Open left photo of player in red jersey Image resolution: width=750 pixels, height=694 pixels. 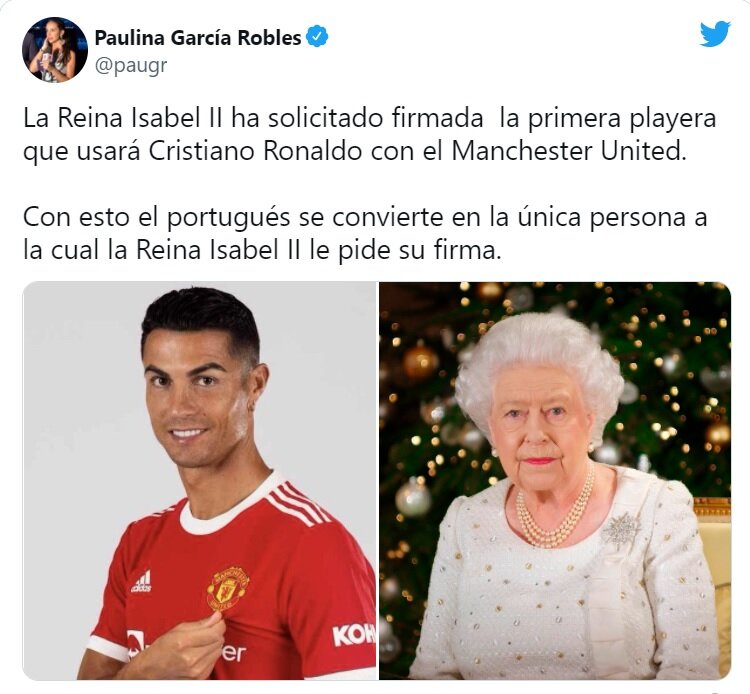pos(199,480)
